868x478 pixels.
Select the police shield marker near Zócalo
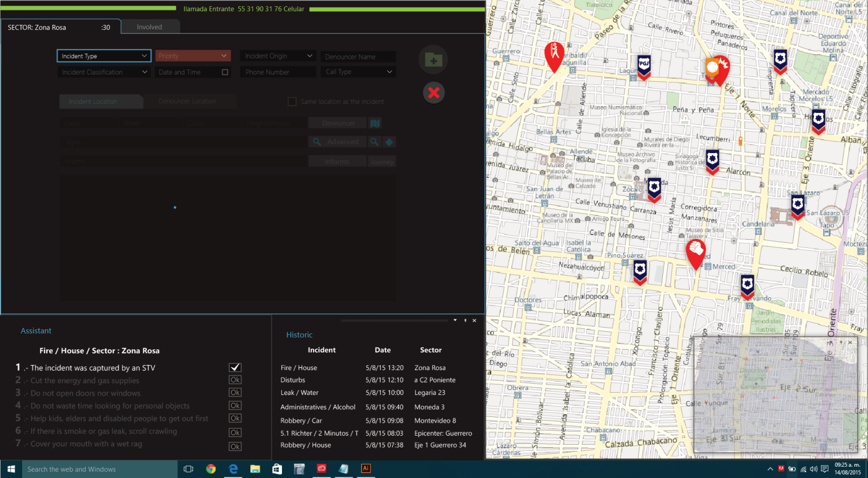click(x=654, y=189)
